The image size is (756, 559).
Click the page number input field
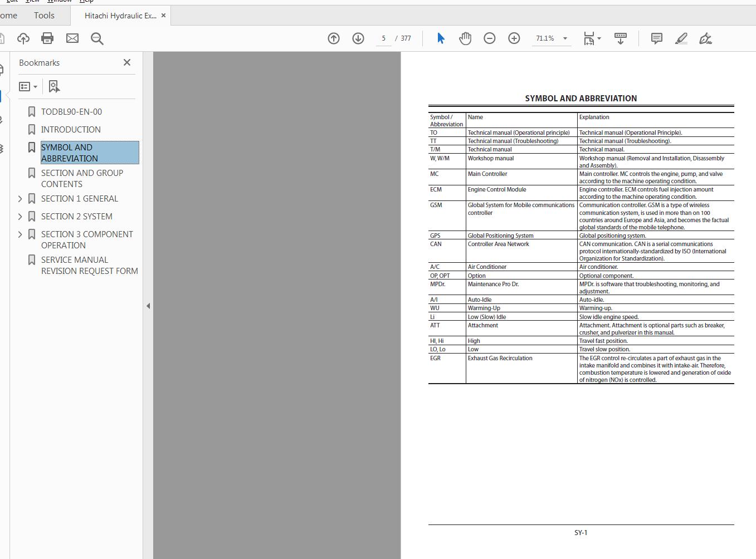pos(384,38)
